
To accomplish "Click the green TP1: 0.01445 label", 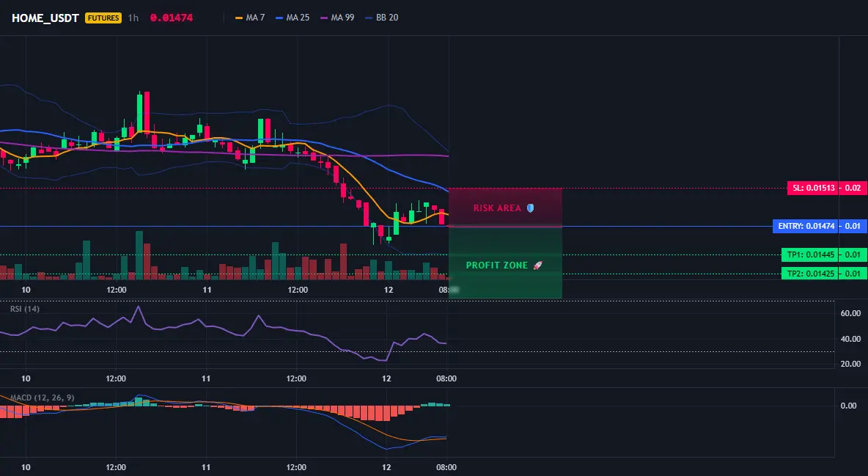I will pos(809,255).
